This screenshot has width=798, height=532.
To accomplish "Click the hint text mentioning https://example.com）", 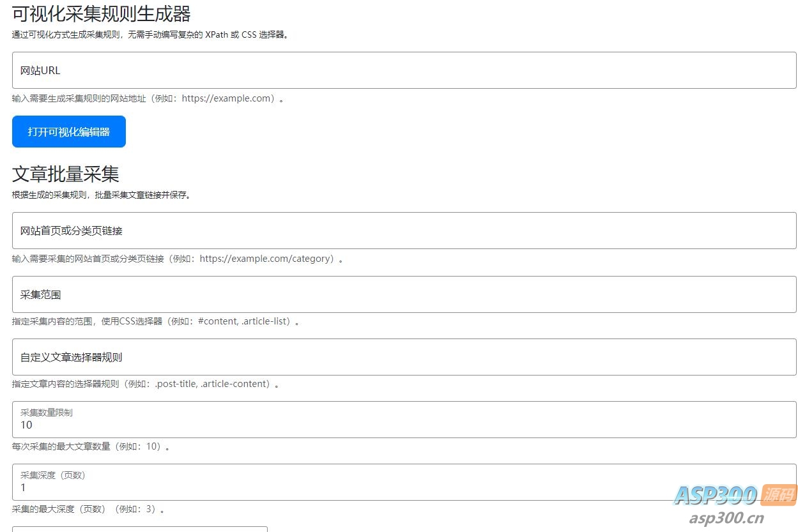I will [x=148, y=98].
